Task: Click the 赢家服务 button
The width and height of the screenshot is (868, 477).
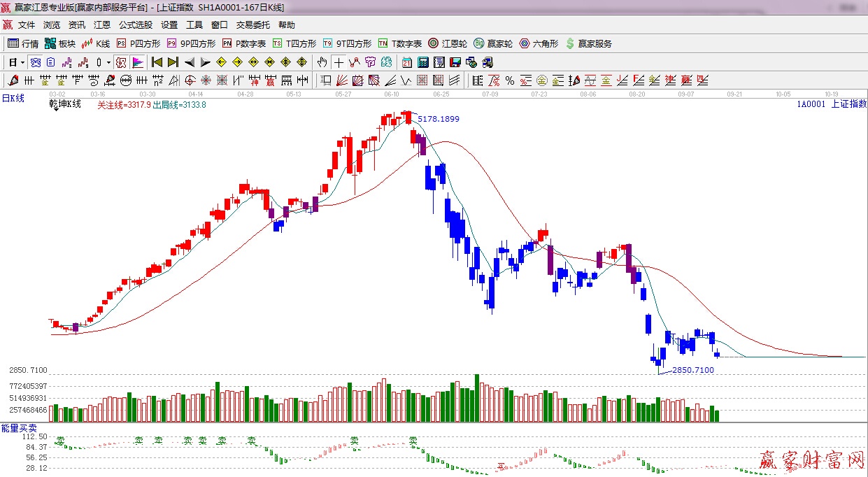Action: tap(589, 43)
